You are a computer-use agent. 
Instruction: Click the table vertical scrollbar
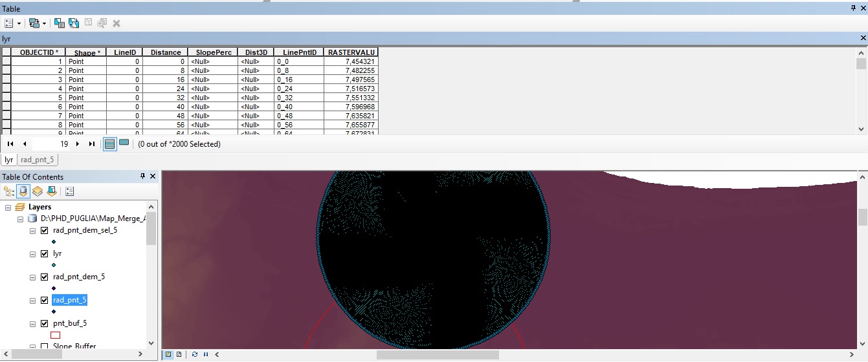pos(861,90)
